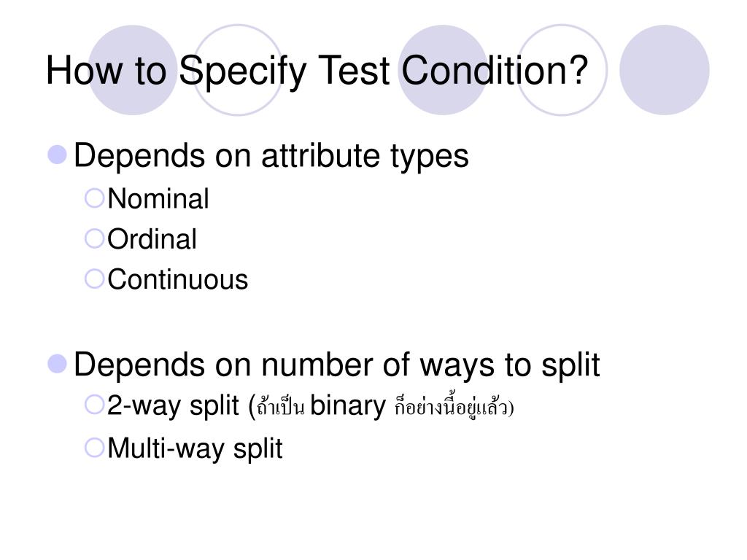Click the hollow bullet beside Continuous

click(x=94, y=279)
